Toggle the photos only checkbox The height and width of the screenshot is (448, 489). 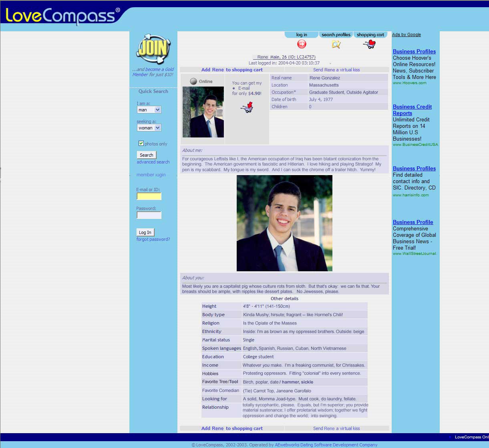[141, 143]
